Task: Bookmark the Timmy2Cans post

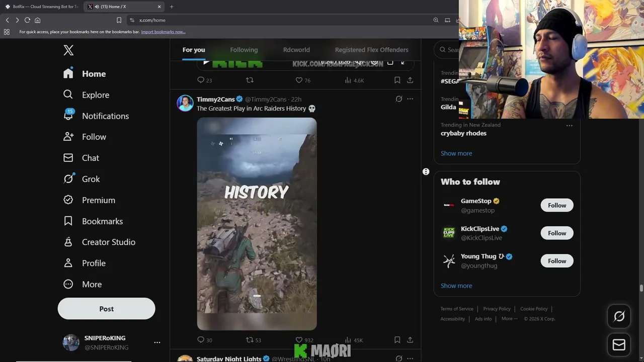Action: (x=397, y=340)
